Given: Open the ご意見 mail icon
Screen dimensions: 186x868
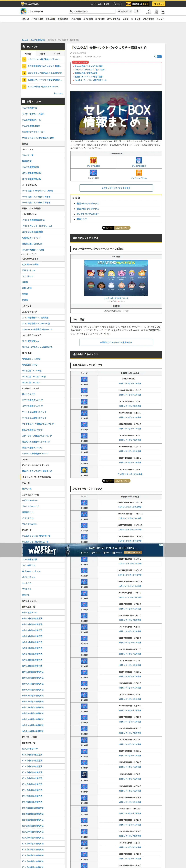Looking at the screenshot, I should (156, 11).
